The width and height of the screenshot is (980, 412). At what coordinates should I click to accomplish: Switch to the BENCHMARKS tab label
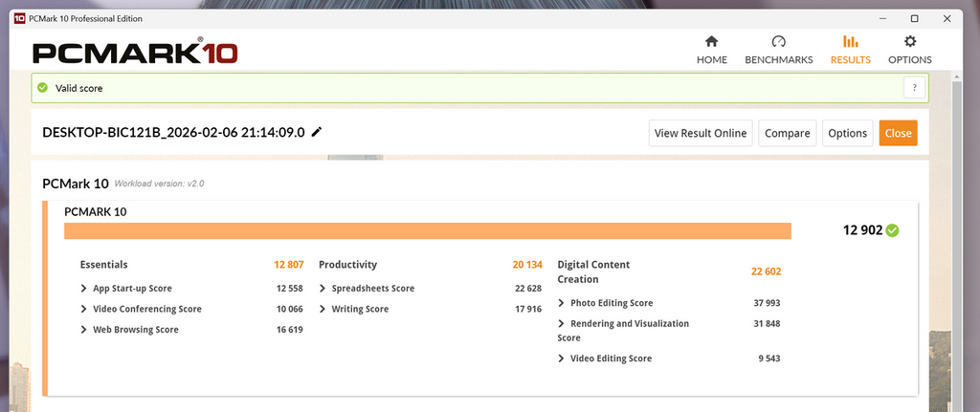point(779,60)
